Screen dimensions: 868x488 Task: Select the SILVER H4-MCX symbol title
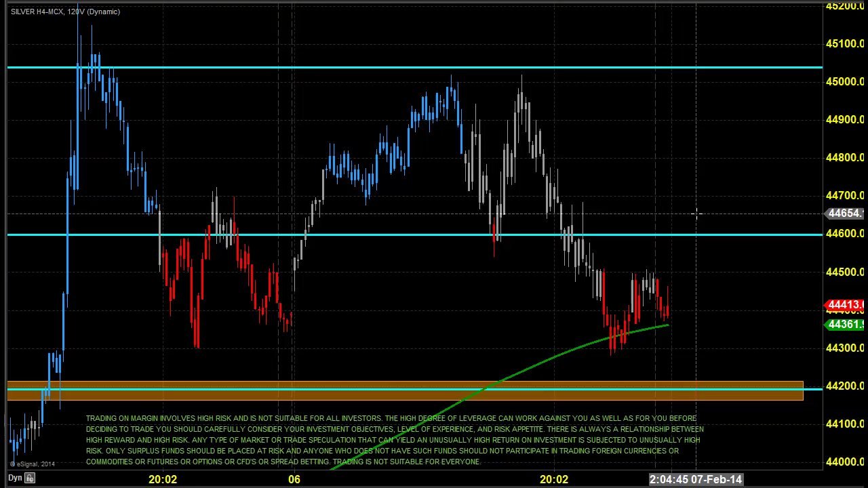pyautogui.click(x=64, y=12)
